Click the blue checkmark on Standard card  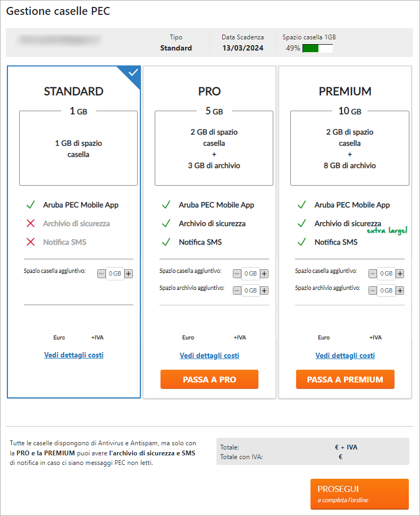click(x=133, y=73)
